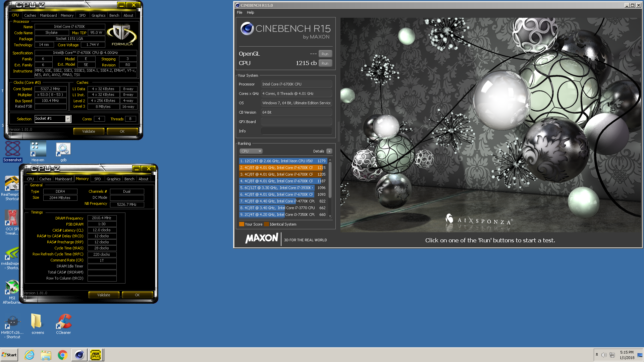Viewport: 644px width, 362px height.
Task: Open the gdb desktop shortcut
Action: (63, 152)
